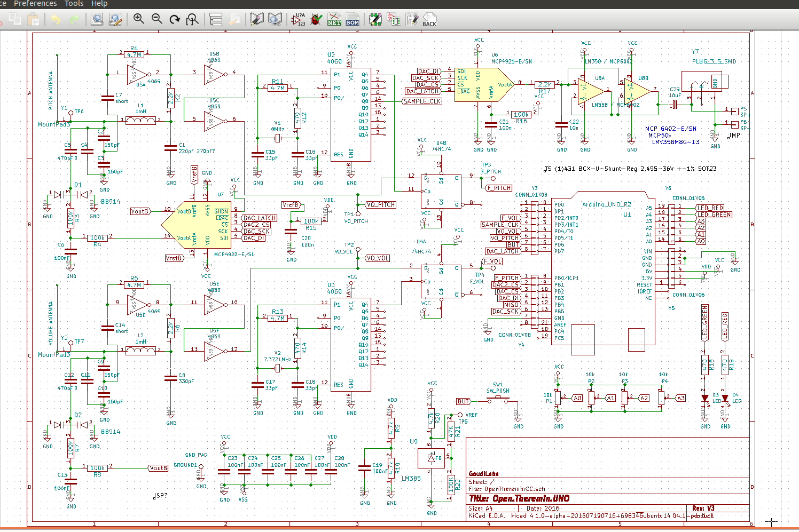The height and width of the screenshot is (532, 799).
Task: Open the Library Editor
Action: point(257,20)
